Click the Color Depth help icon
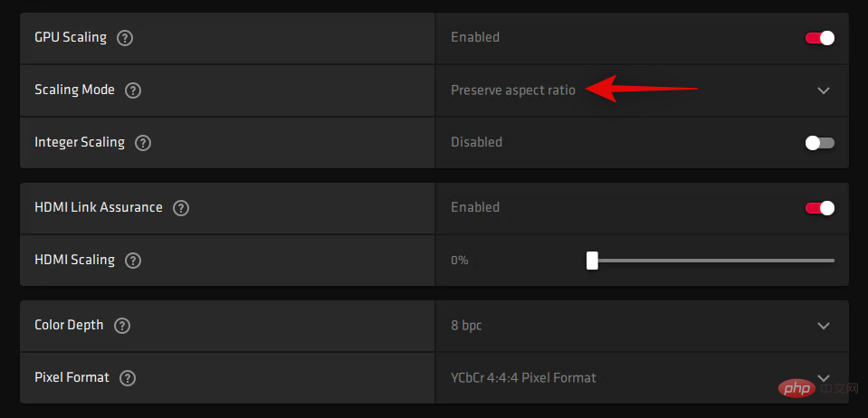 point(122,326)
